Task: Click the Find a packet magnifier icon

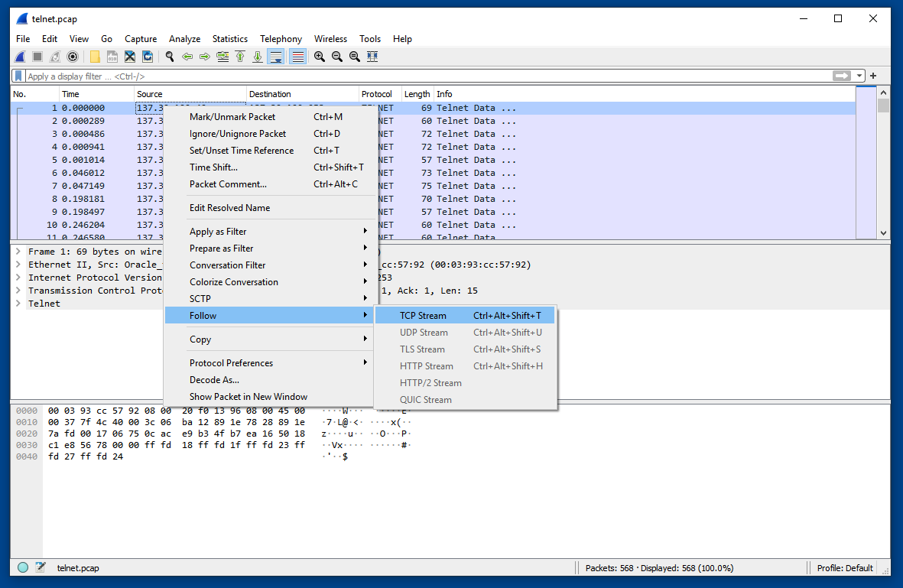Action: coord(170,57)
